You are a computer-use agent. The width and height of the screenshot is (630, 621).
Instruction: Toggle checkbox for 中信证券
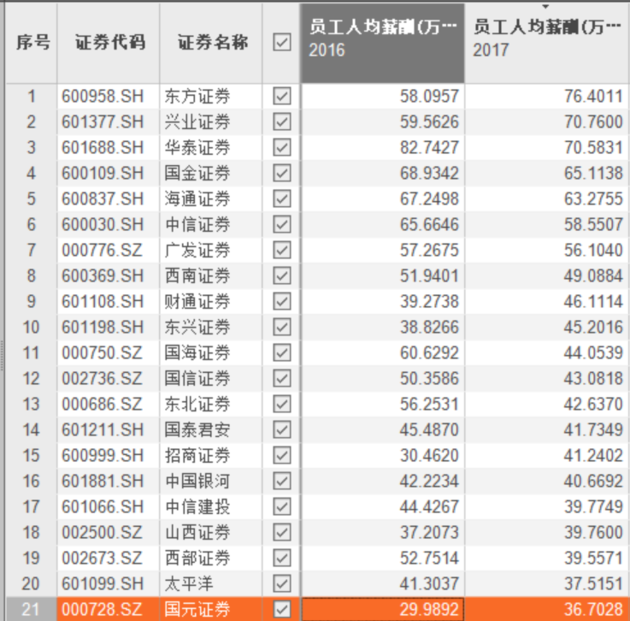pyautogui.click(x=282, y=225)
